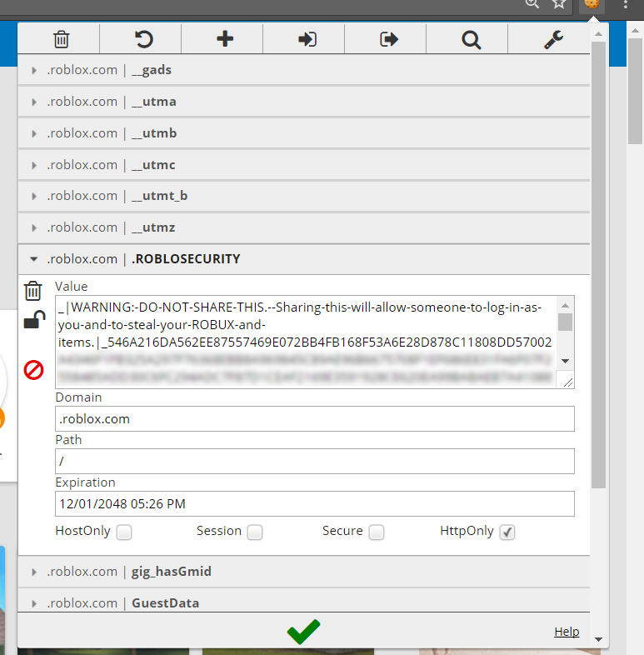Open Chrome three-dot menu
The width and height of the screenshot is (644, 655).
(625, 4)
